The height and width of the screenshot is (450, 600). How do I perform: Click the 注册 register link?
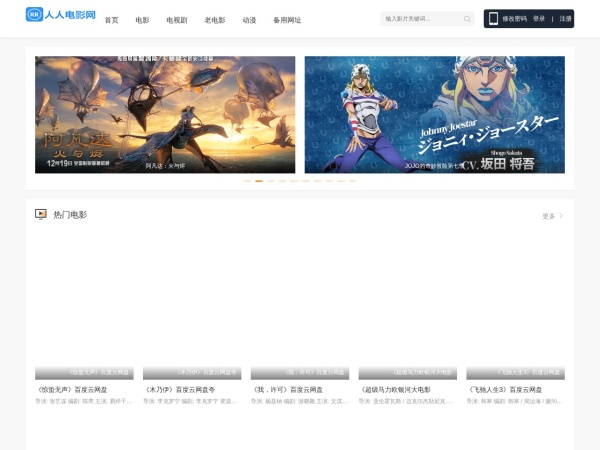[x=565, y=19]
